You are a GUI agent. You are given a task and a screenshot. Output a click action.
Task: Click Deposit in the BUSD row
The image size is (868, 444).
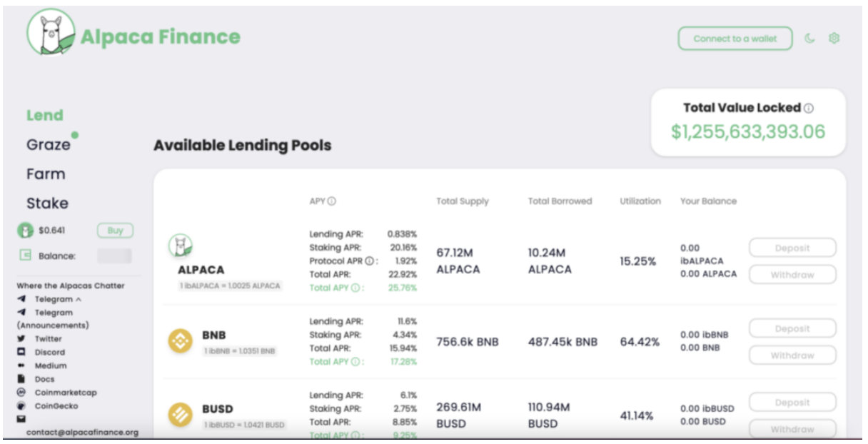click(792, 403)
